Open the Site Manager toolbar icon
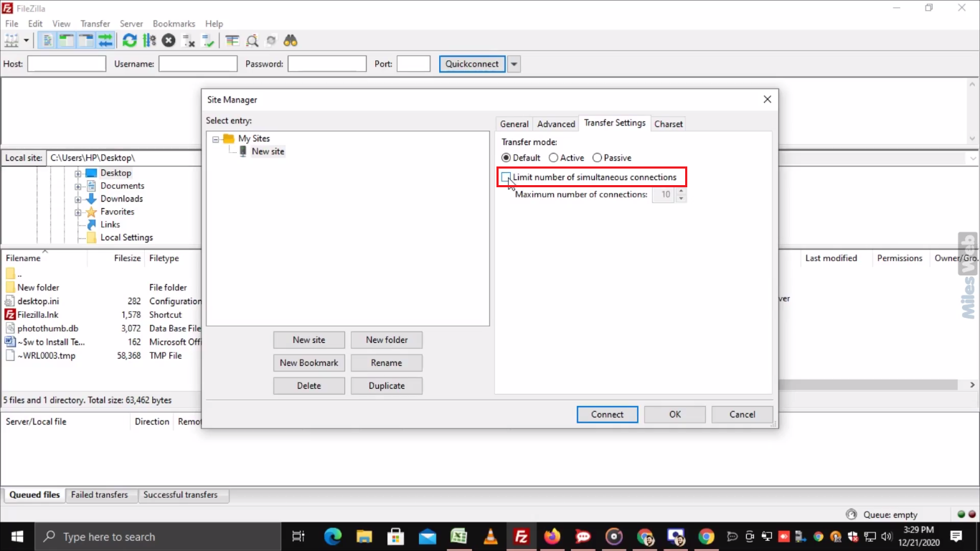The image size is (980, 551). [x=11, y=41]
